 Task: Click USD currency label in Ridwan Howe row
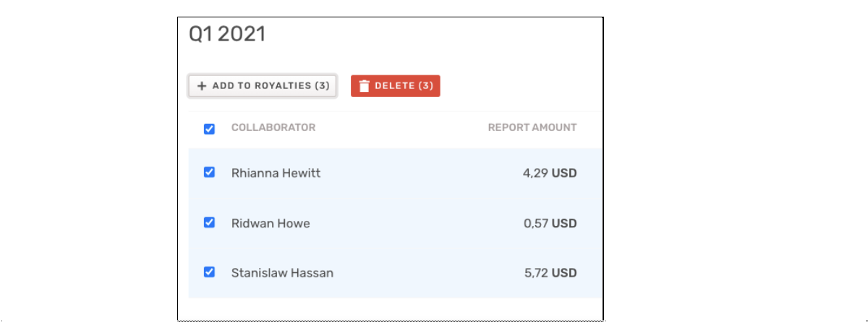[x=564, y=223]
